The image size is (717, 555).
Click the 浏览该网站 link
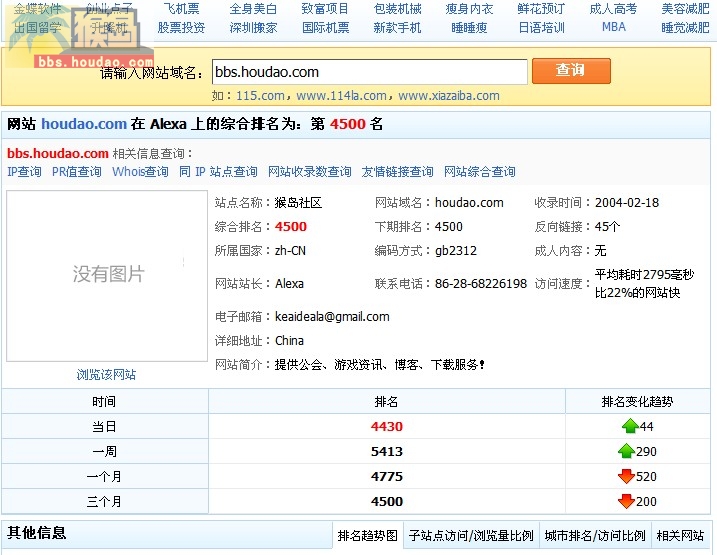[106, 374]
